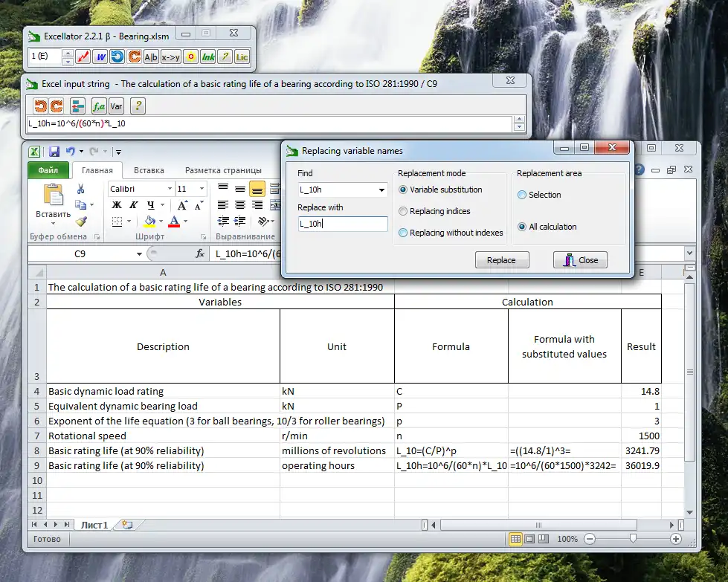Expand the Find variable dropdown

[382, 190]
